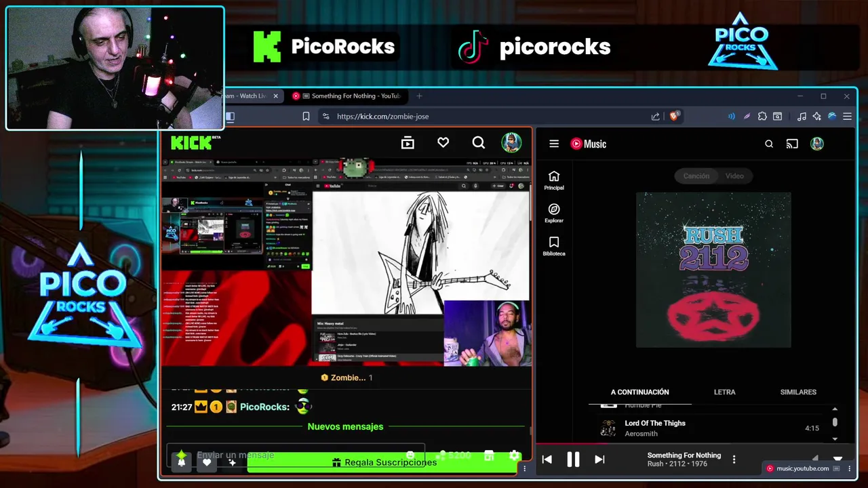This screenshot has height=488, width=868.
Task: Open the Kick search magnifier
Action: click(479, 142)
